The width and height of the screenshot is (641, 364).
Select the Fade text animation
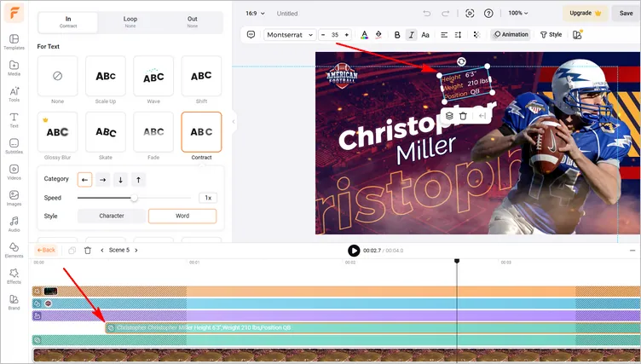(153, 132)
